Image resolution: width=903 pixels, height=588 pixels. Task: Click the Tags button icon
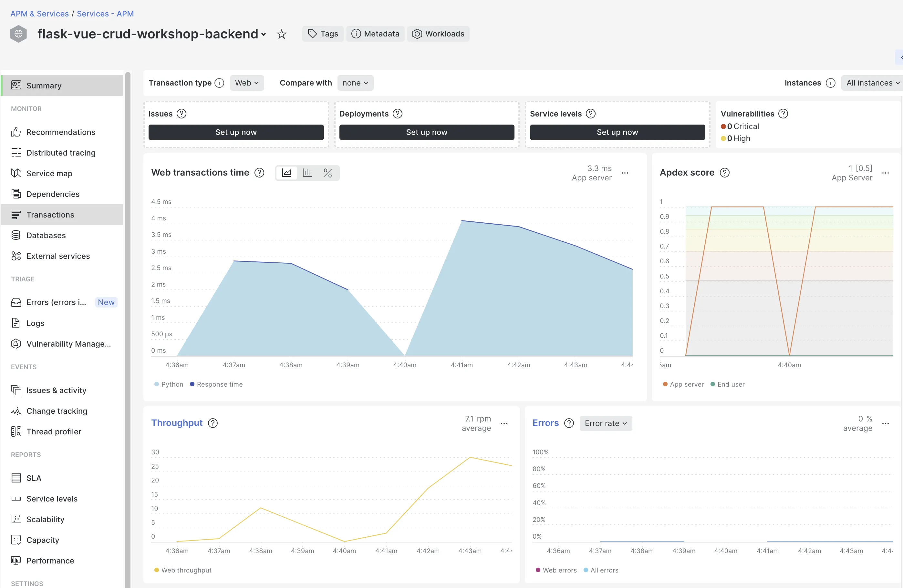click(312, 34)
